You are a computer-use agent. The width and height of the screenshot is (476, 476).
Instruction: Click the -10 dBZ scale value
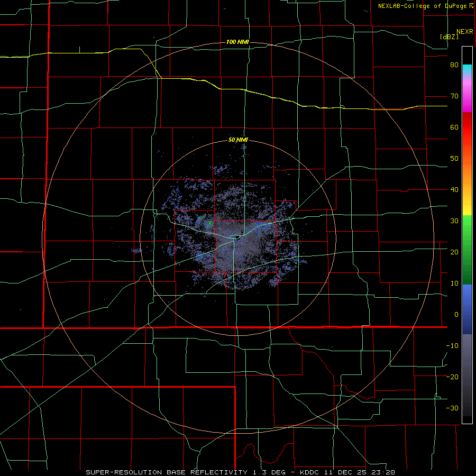pos(452,346)
